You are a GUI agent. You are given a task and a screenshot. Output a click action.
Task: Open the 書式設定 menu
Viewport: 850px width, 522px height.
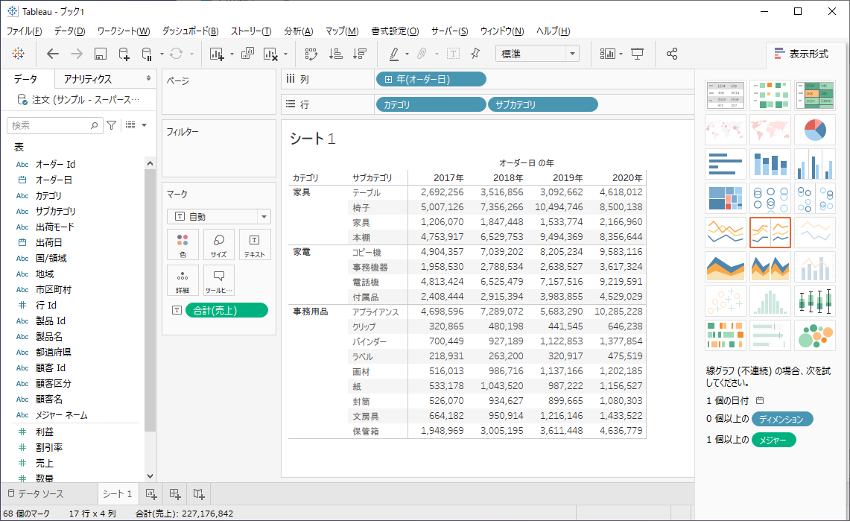tap(395, 31)
